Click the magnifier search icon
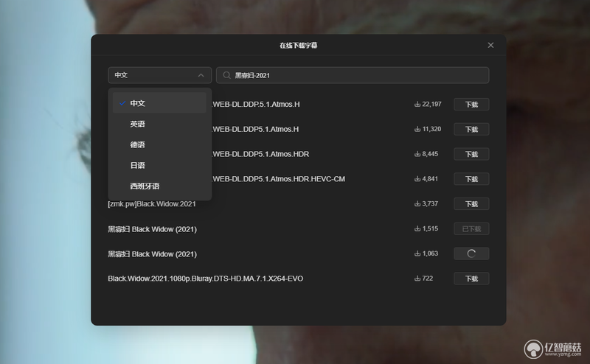 226,75
